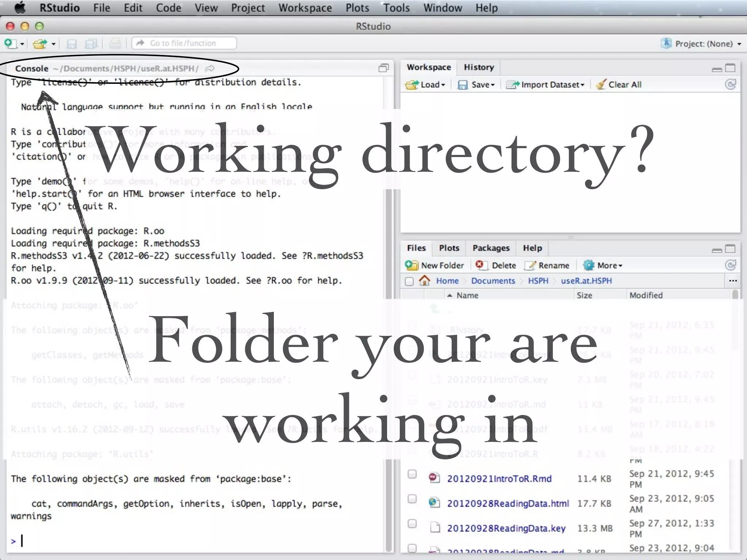Viewport: 747px width, 560px height.
Task: Navigate to HSPH in breadcrumb
Action: pyautogui.click(x=538, y=281)
